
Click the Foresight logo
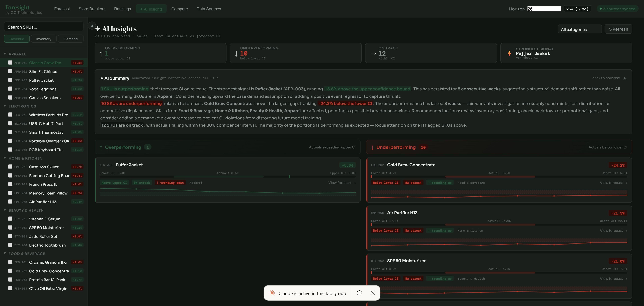coord(17,7)
